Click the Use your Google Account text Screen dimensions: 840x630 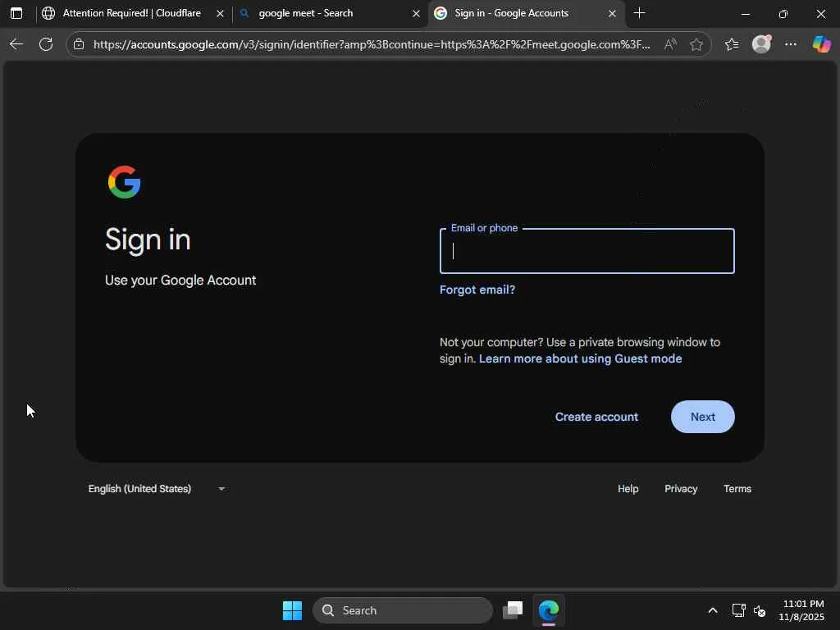180,281
